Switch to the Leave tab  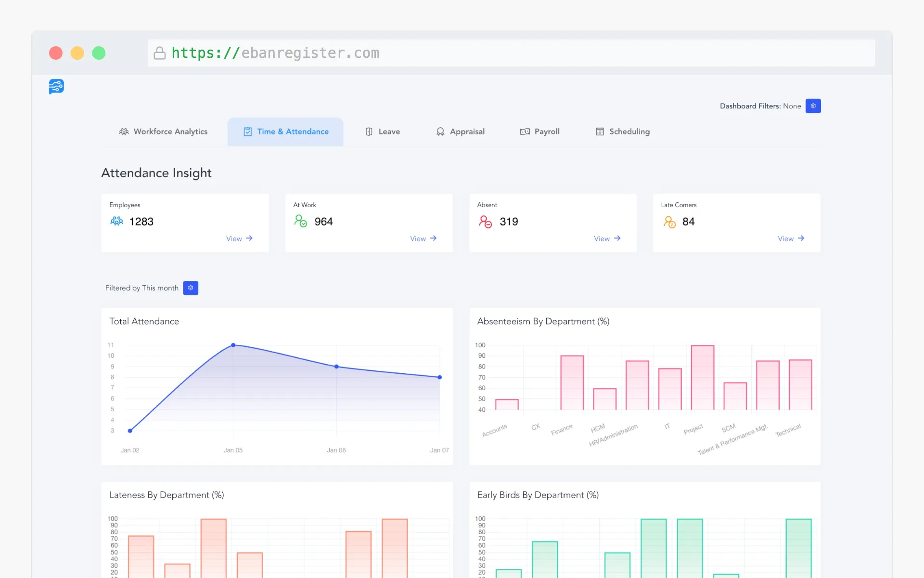(x=382, y=131)
